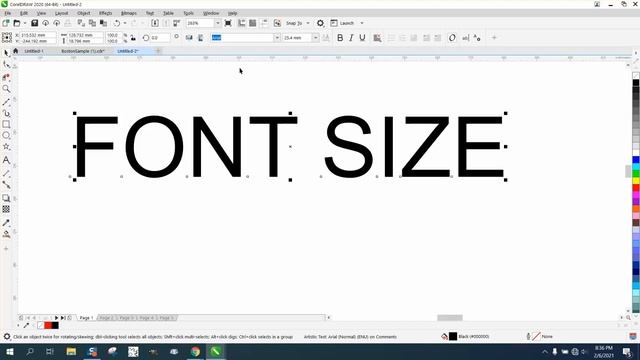Open Chrome from the taskbar
This screenshot has height=360, width=640.
tap(195, 351)
